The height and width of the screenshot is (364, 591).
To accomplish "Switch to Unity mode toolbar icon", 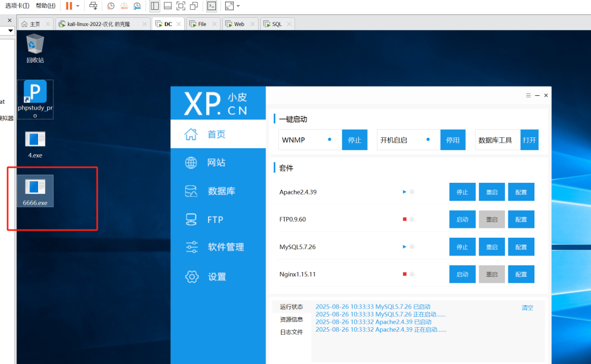I will [x=194, y=6].
